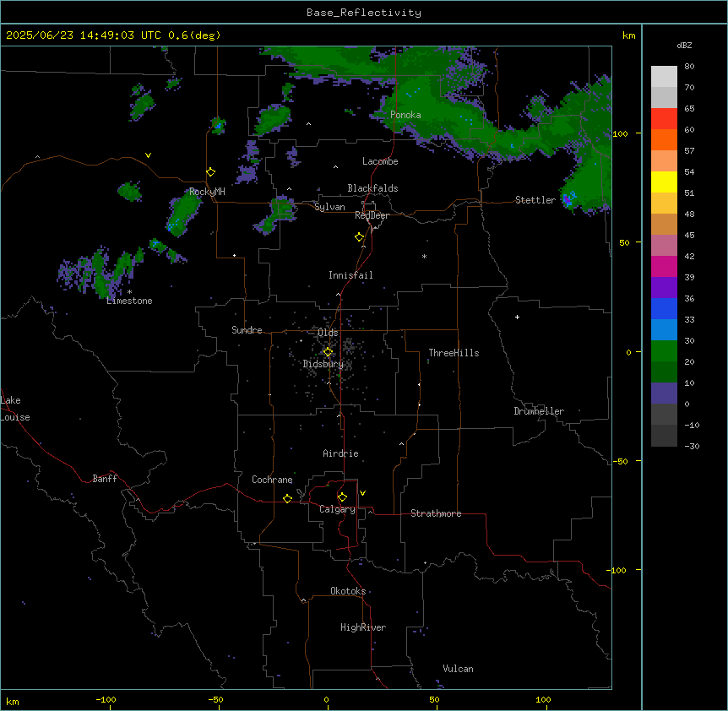Click the Innisfail label
The image size is (728, 711).
tap(350, 275)
